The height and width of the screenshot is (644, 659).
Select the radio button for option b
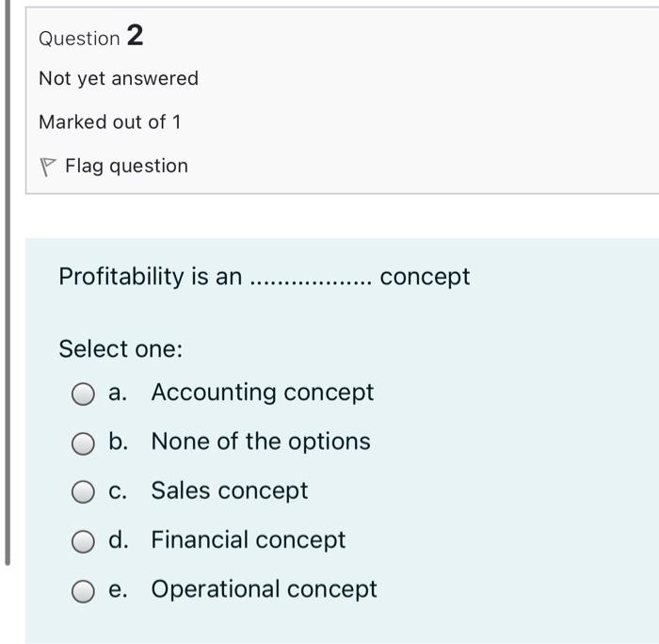[85, 443]
